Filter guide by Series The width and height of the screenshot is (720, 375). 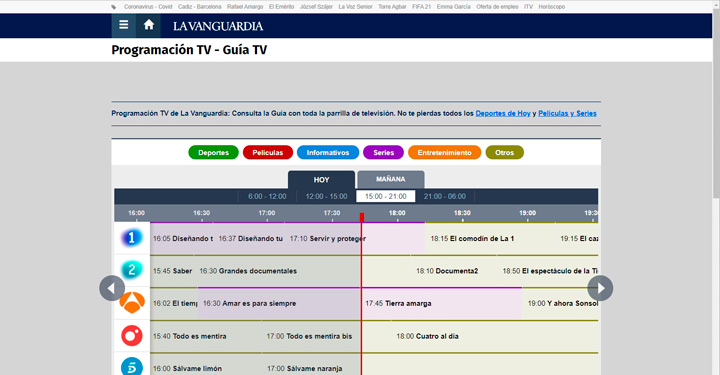click(383, 152)
